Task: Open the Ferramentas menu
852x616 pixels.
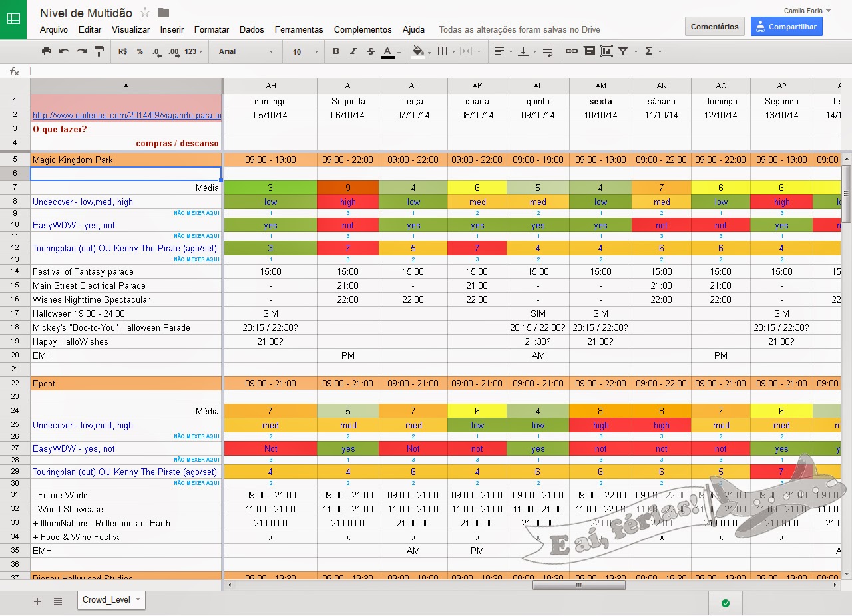Action: 299,29
